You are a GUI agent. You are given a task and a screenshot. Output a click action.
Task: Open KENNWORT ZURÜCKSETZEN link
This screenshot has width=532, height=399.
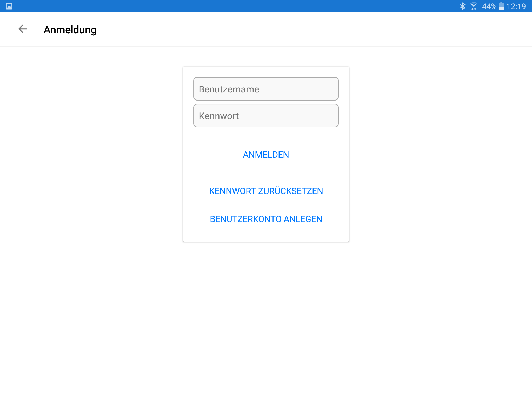coord(266,191)
